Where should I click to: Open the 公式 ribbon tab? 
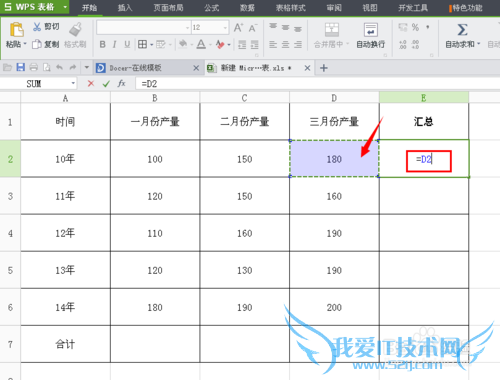tap(212, 8)
